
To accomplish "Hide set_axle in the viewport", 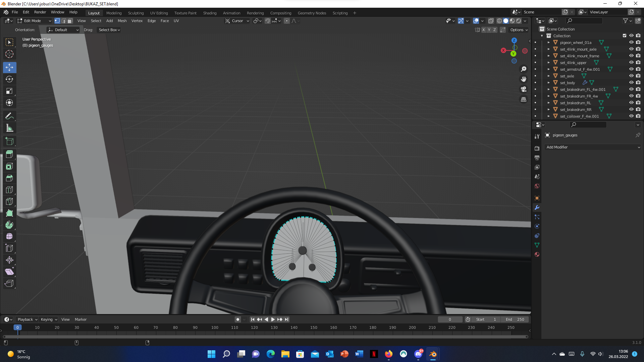I will (631, 76).
